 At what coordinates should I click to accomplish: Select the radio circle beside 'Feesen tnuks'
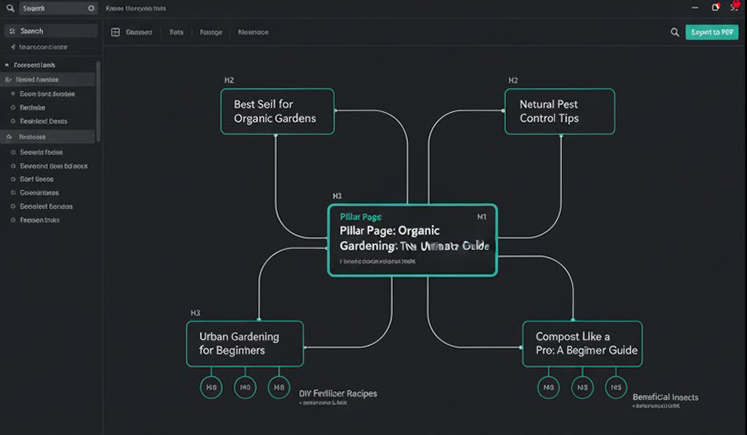13,220
